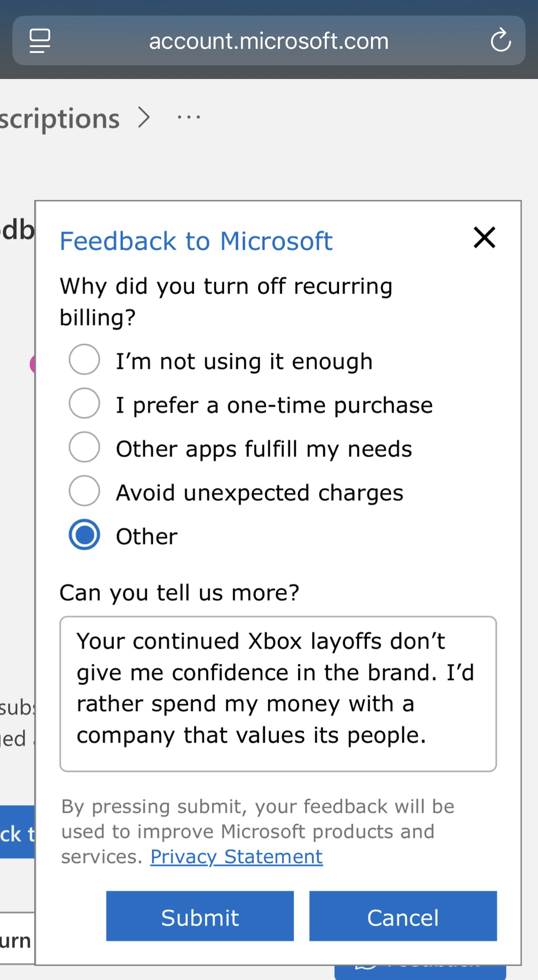This screenshot has height=980, width=538.
Task: Cancel the feedback dialog
Action: (403, 916)
